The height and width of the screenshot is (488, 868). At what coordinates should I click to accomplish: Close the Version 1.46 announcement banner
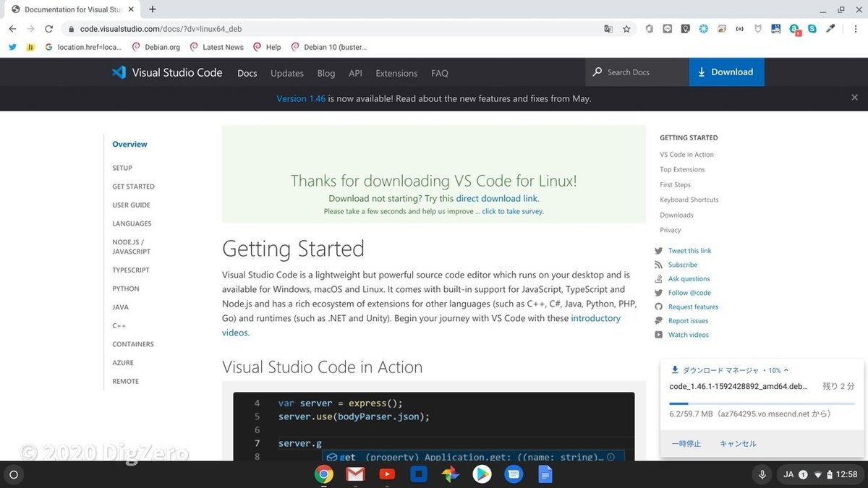tap(855, 98)
